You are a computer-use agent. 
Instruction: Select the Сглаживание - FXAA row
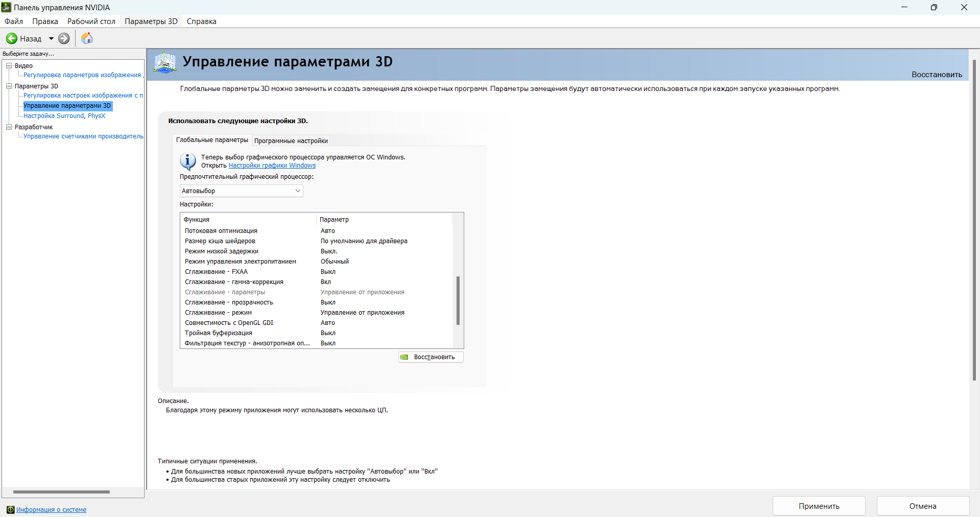coord(317,272)
